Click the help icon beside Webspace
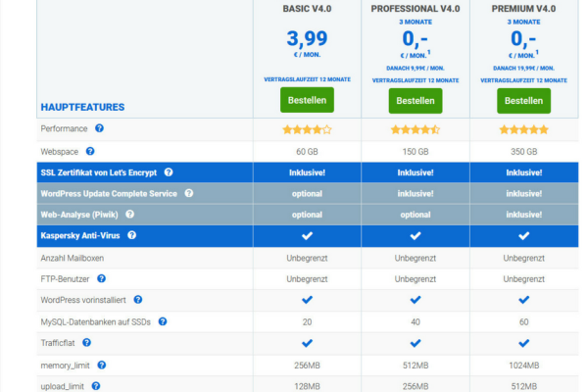Screen dimensions: 588x392 pos(90,151)
